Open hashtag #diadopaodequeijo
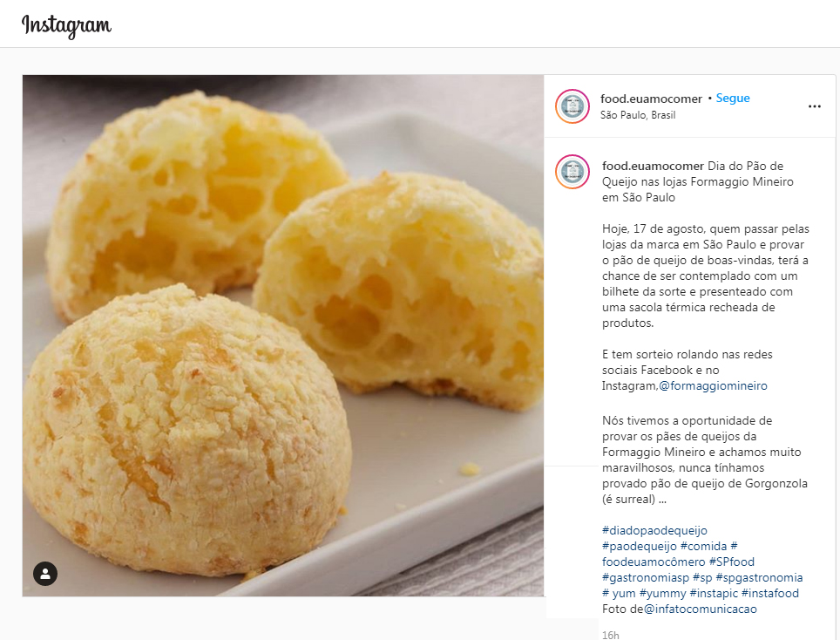 tap(654, 531)
